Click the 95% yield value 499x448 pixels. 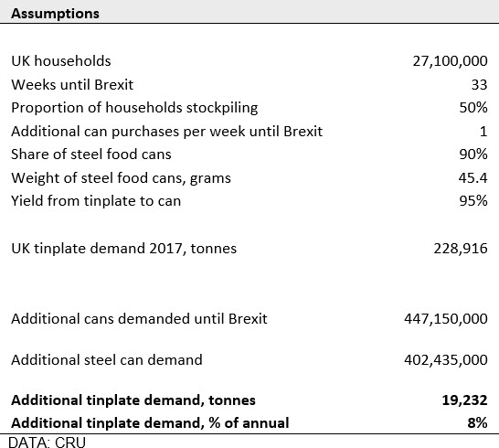[473, 201]
